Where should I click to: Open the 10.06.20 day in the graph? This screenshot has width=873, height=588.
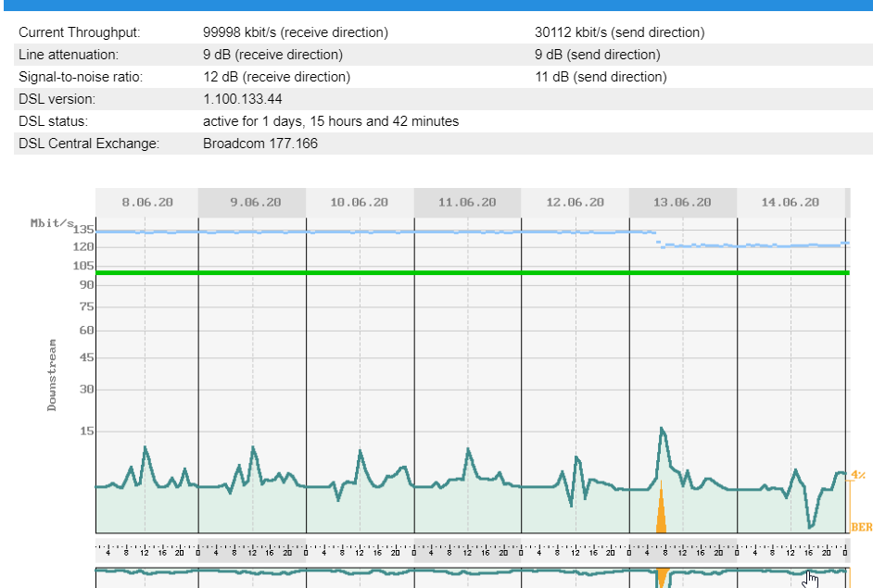click(x=360, y=202)
